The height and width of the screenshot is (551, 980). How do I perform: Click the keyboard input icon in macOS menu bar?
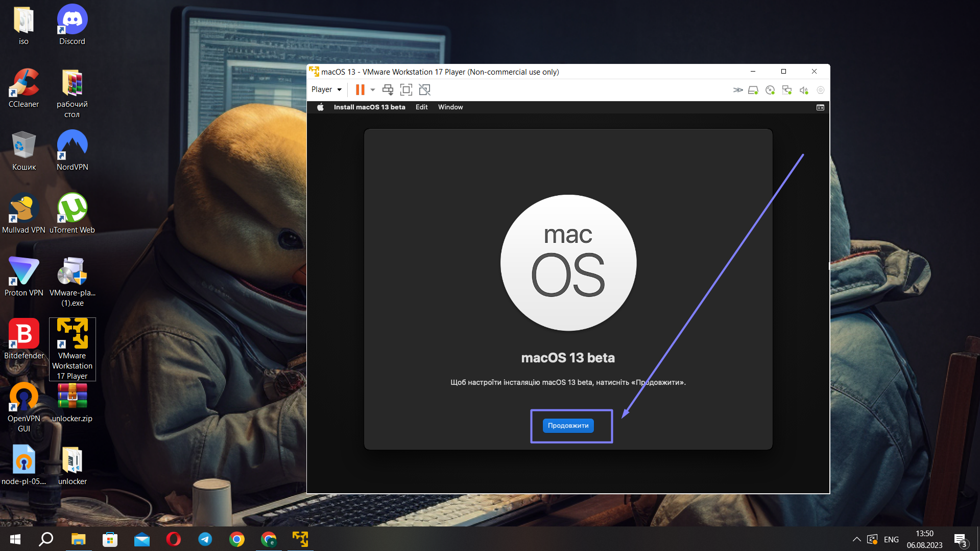tap(820, 107)
